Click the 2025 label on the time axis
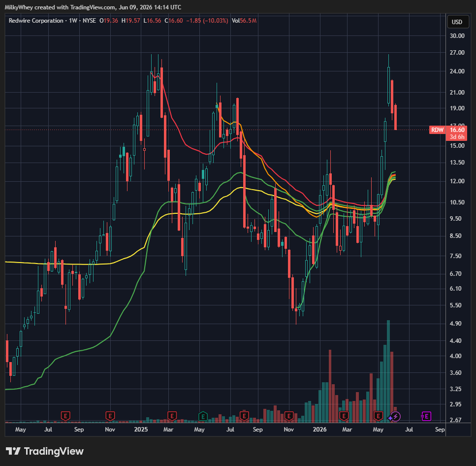This screenshot has height=466, width=476. coord(141,430)
